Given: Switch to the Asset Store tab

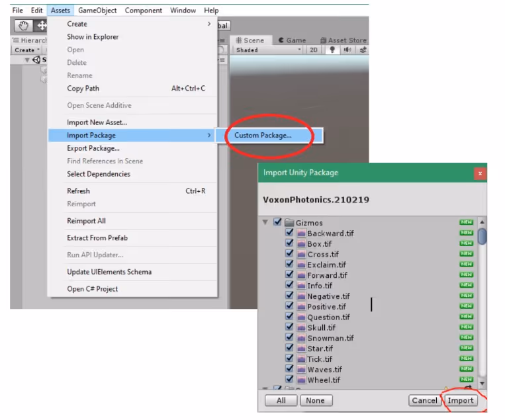Looking at the screenshot, I should 344,40.
